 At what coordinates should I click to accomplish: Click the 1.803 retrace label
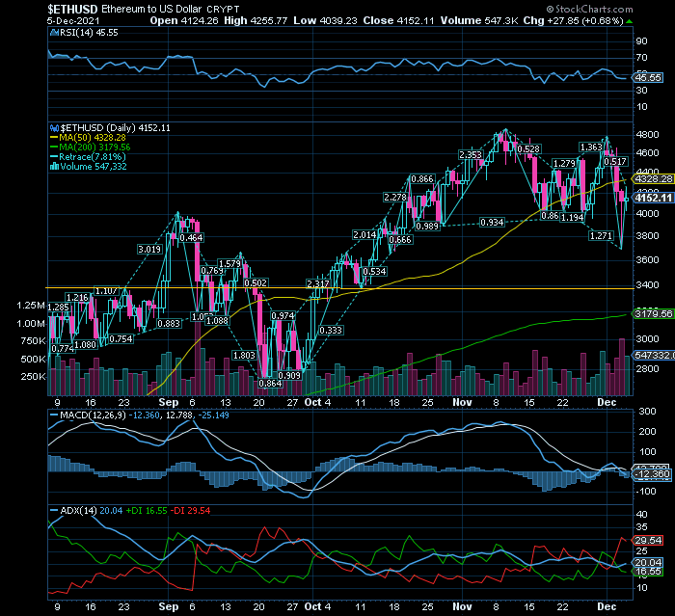click(244, 356)
